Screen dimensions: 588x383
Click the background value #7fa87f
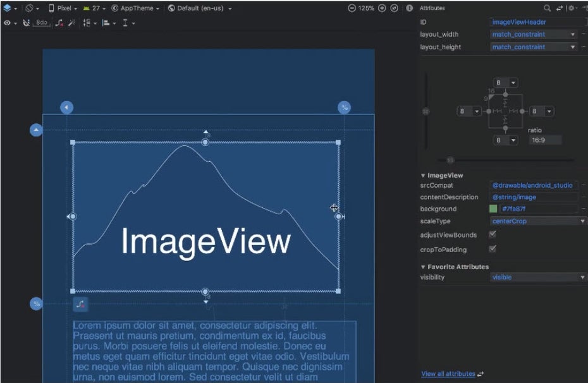click(x=539, y=209)
